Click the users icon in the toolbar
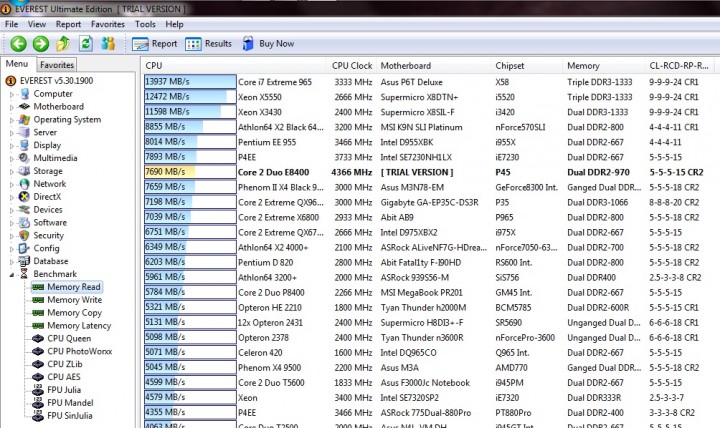This screenshot has height=428, width=720. pyautogui.click(x=108, y=44)
